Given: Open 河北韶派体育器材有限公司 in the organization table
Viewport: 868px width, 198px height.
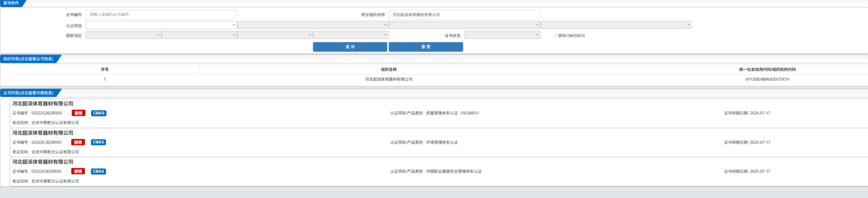Looking at the screenshot, I should pos(389,79).
